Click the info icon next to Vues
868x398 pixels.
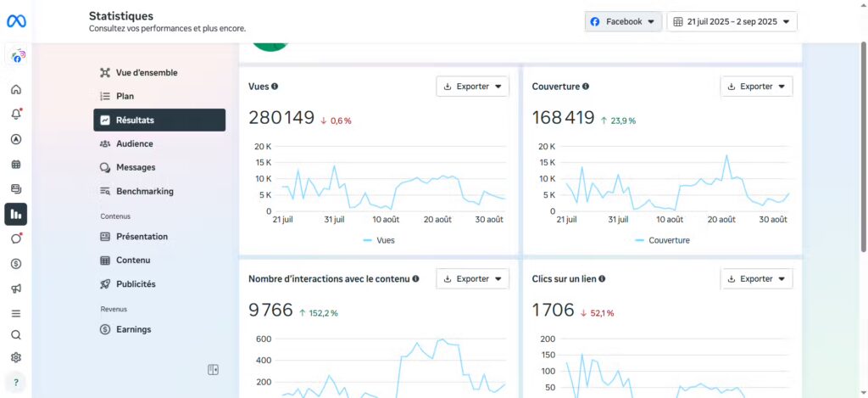click(275, 87)
